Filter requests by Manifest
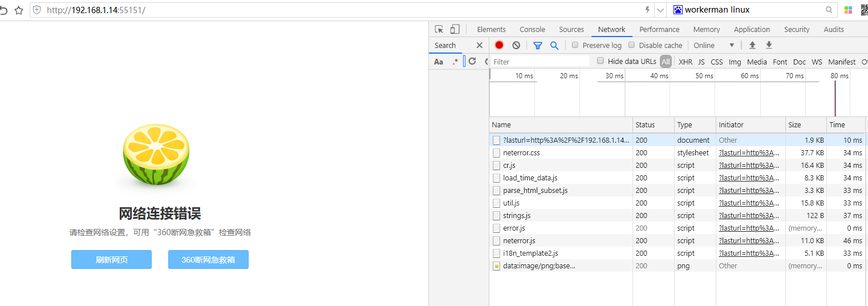This screenshot has height=306, width=868. pos(842,62)
